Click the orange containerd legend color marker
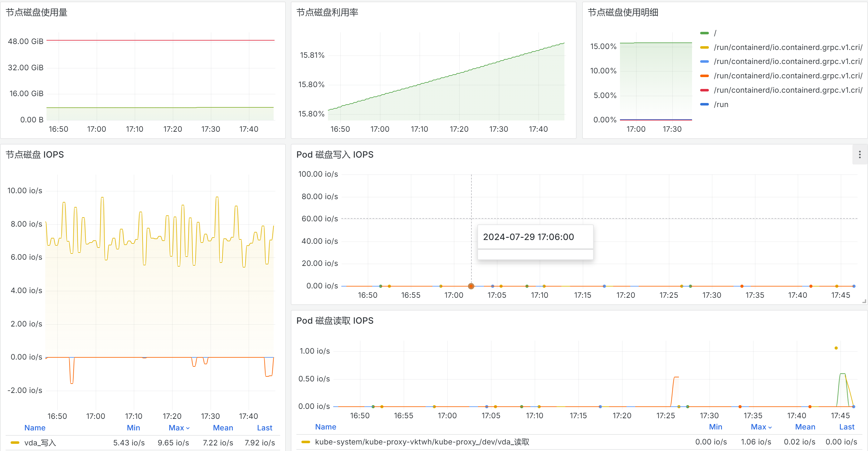This screenshot has height=451, width=868. [x=704, y=76]
